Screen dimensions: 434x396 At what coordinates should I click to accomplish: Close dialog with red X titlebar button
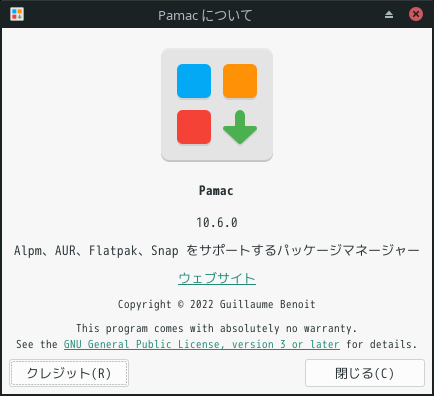pos(416,14)
